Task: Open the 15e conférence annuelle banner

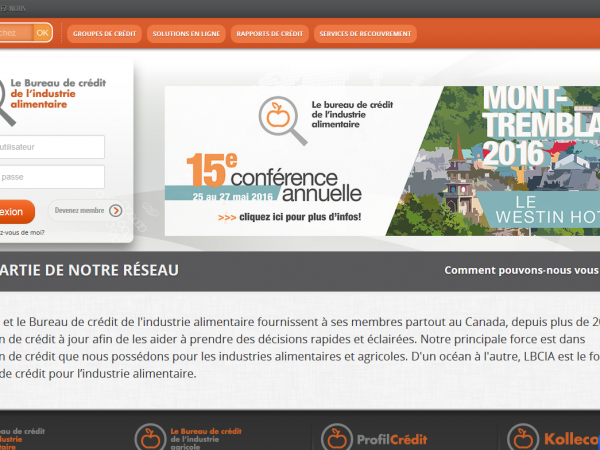Action: pyautogui.click(x=274, y=178)
